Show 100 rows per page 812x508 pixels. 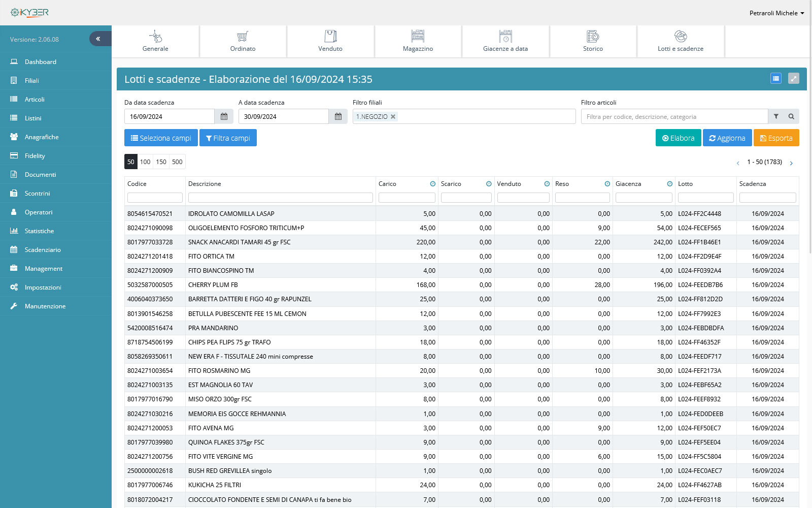[145, 162]
